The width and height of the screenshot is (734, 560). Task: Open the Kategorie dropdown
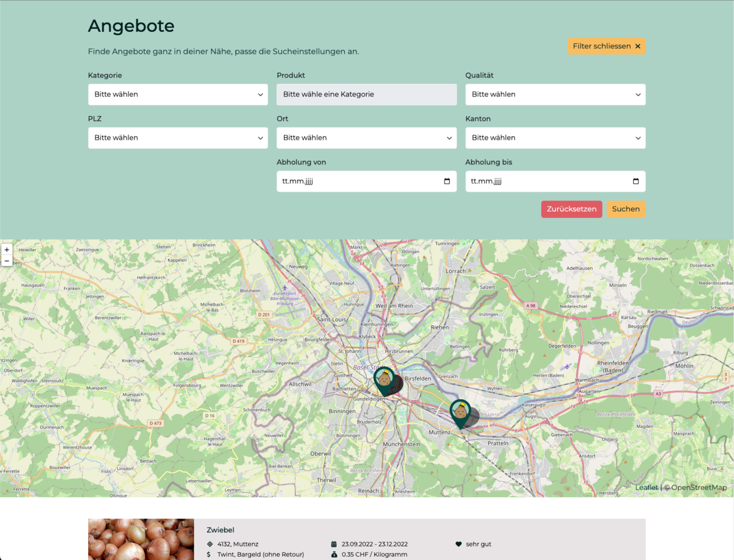177,95
